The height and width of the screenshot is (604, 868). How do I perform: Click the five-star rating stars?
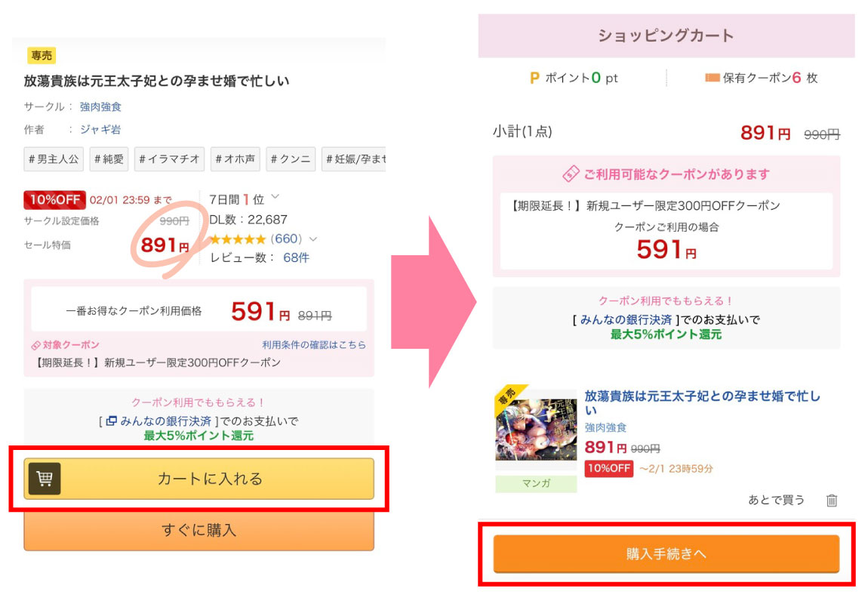(237, 239)
